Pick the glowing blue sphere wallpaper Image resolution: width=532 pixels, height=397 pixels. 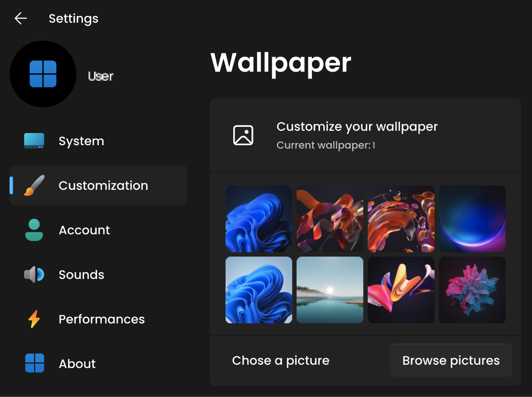[x=472, y=219]
